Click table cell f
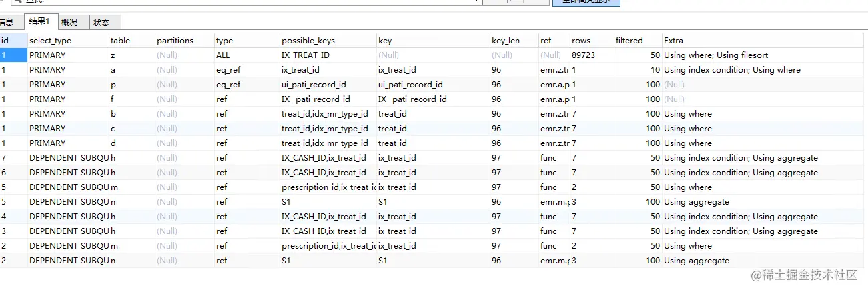This screenshot has height=292, width=868. click(131, 99)
